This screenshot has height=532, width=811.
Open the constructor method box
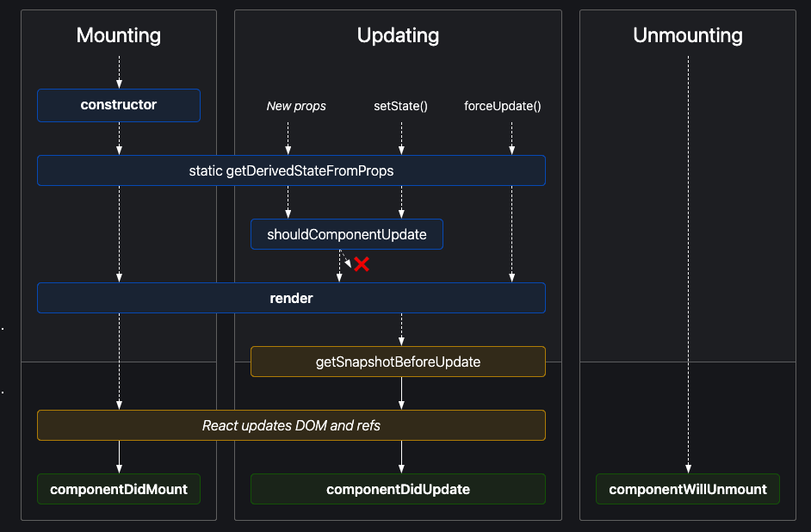[119, 105]
